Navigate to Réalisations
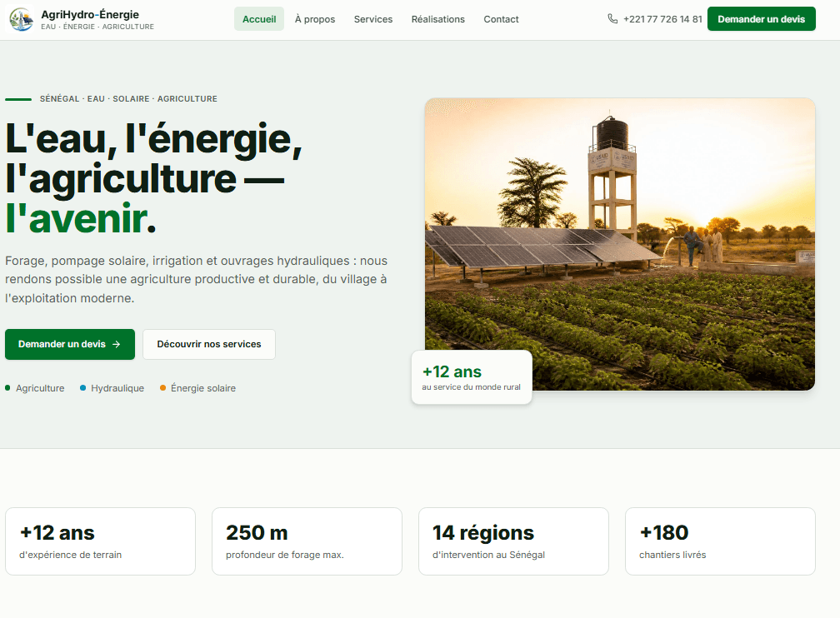 coord(438,19)
